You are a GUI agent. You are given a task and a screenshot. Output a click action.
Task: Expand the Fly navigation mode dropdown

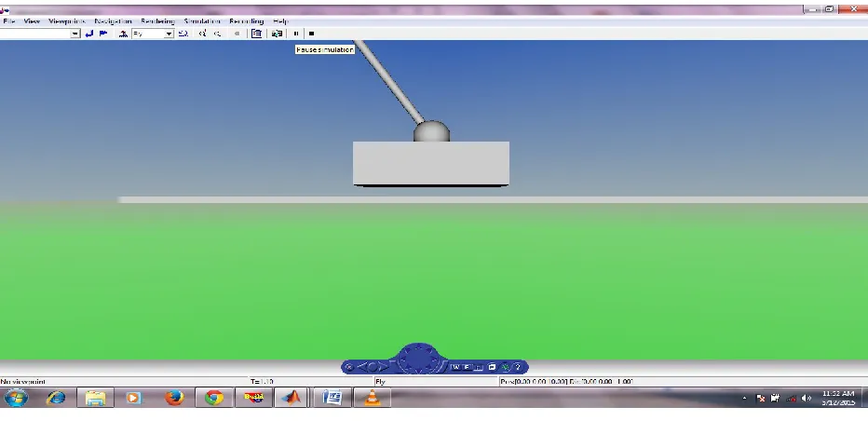tap(169, 34)
